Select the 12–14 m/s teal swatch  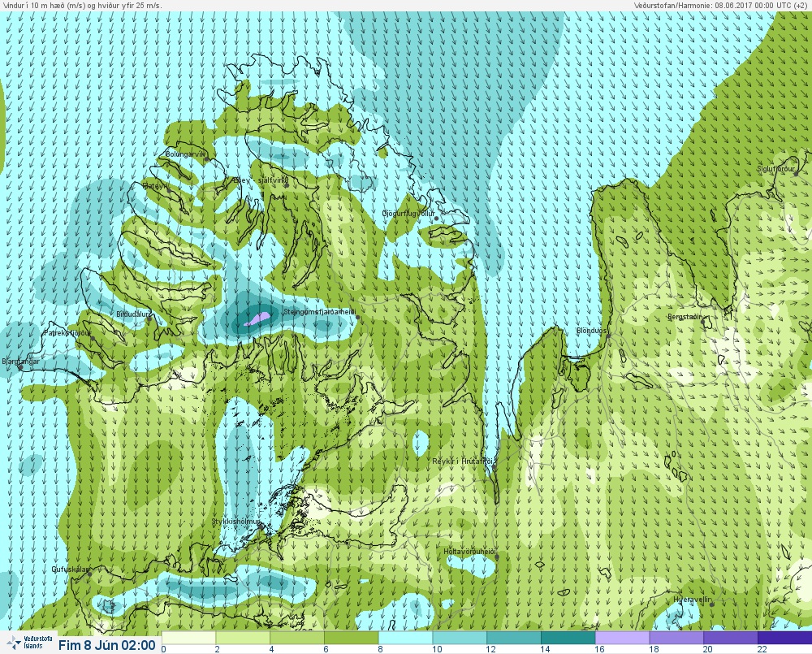[514, 638]
